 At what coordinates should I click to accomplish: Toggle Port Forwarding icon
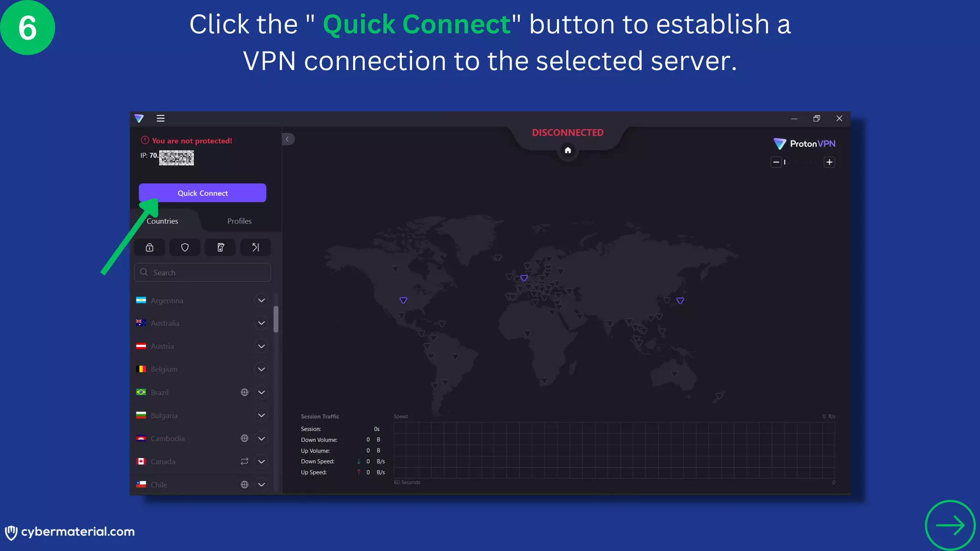256,247
